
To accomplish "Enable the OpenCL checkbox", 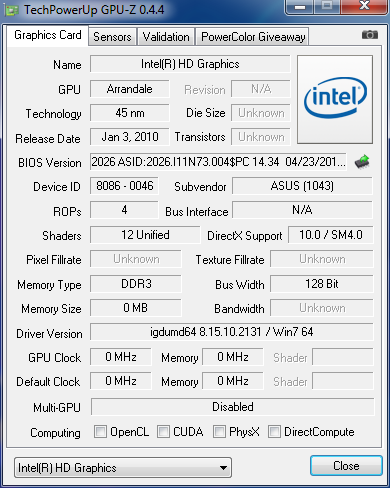I will [x=100, y=431].
